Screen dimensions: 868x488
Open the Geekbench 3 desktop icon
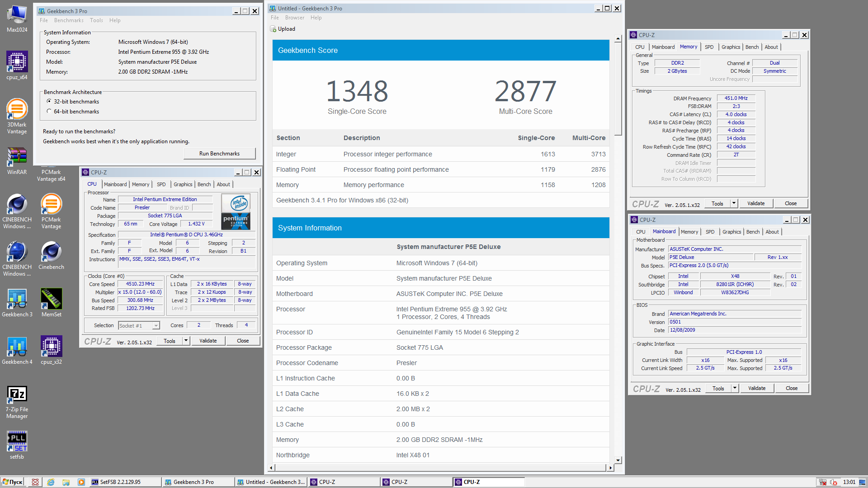(17, 303)
